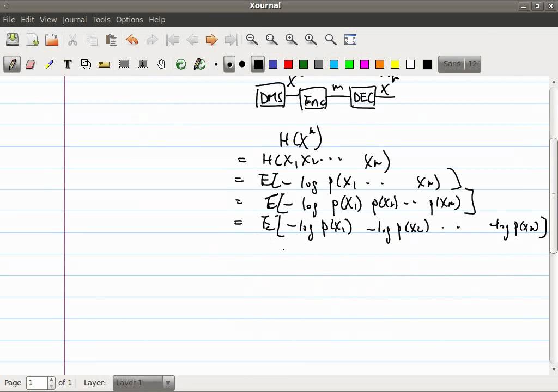Decrease page number with down stepper
Viewport: 558px width, 392px height.
52,387
